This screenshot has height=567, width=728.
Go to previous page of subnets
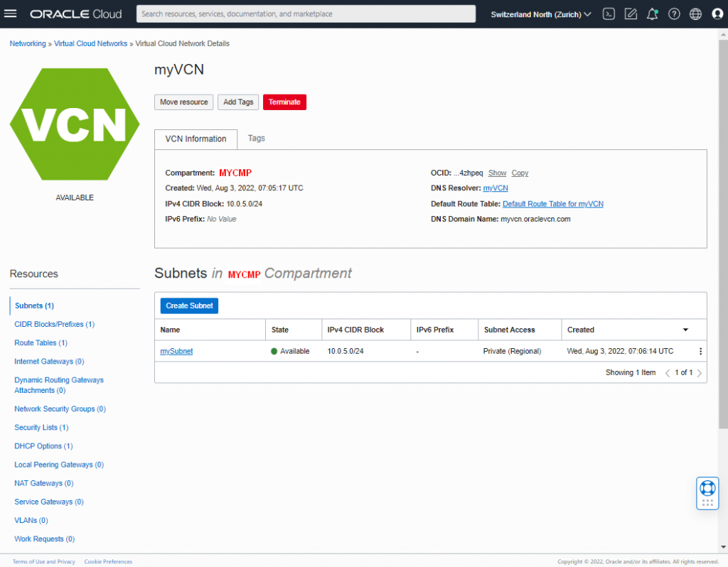(667, 372)
